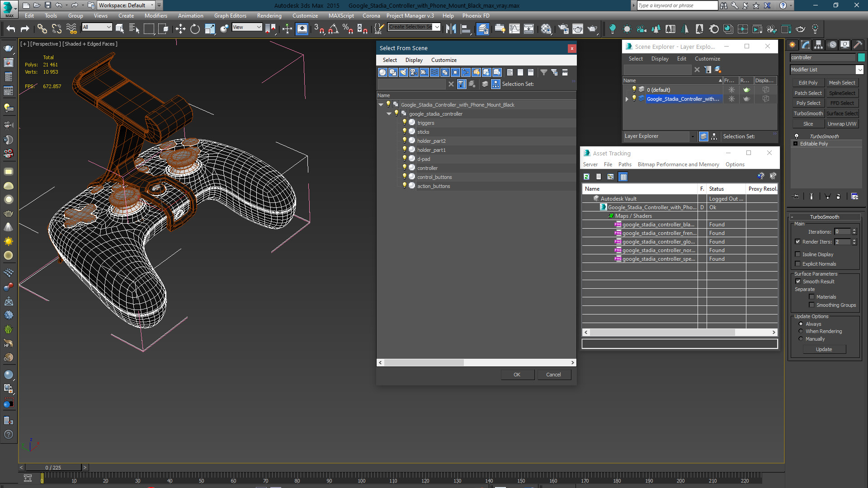Open the Select by Name tool
Viewport: 868px width, 488px height.
134,29
